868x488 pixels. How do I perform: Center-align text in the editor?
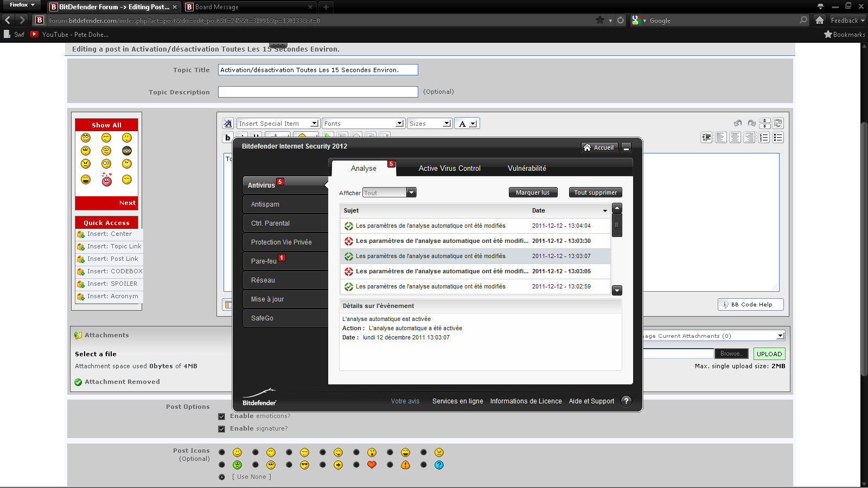tap(735, 138)
